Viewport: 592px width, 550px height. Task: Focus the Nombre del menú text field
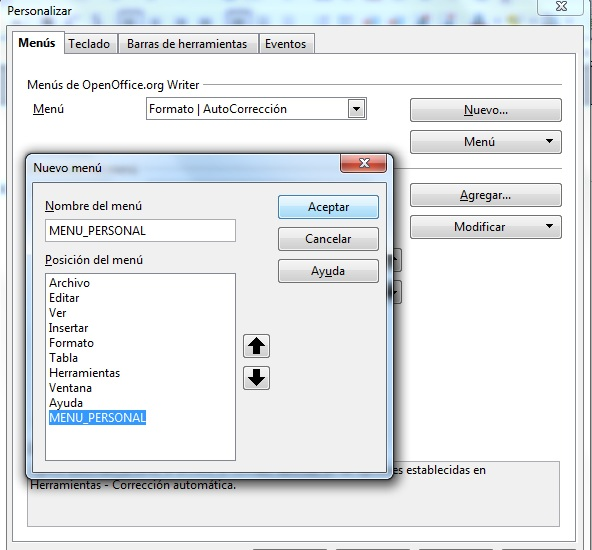140,231
